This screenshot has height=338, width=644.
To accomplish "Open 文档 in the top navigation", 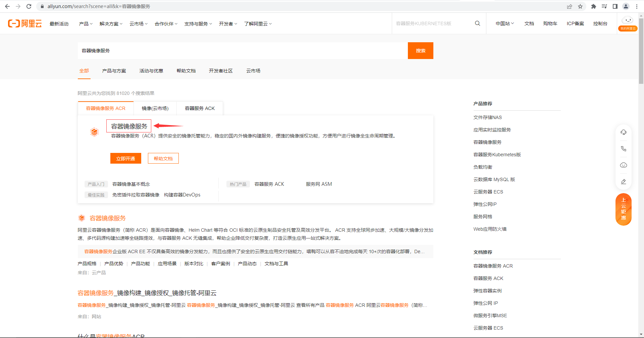I will (x=529, y=23).
